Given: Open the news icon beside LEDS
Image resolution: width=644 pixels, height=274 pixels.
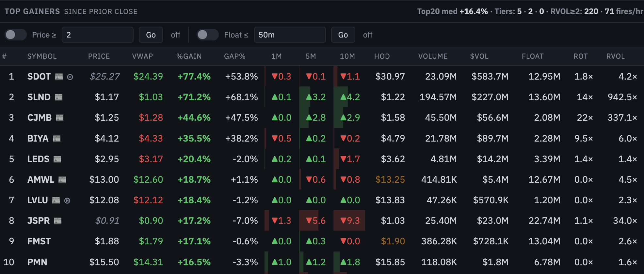Looking at the screenshot, I should click(57, 159).
